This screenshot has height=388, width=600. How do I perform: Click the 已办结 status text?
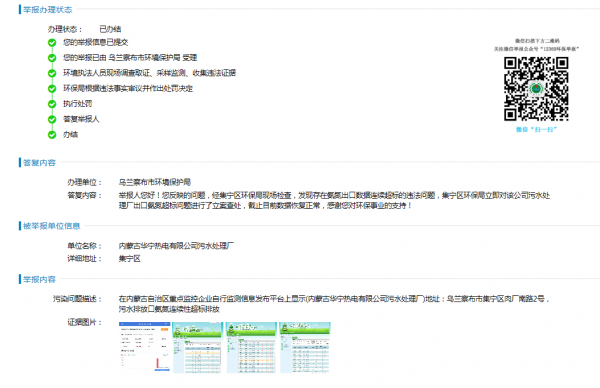click(110, 29)
